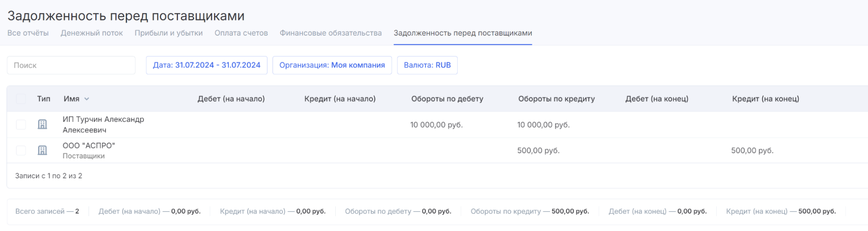Select the Задолженность перед поставщиками tab
The width and height of the screenshot is (868, 231).
[463, 33]
